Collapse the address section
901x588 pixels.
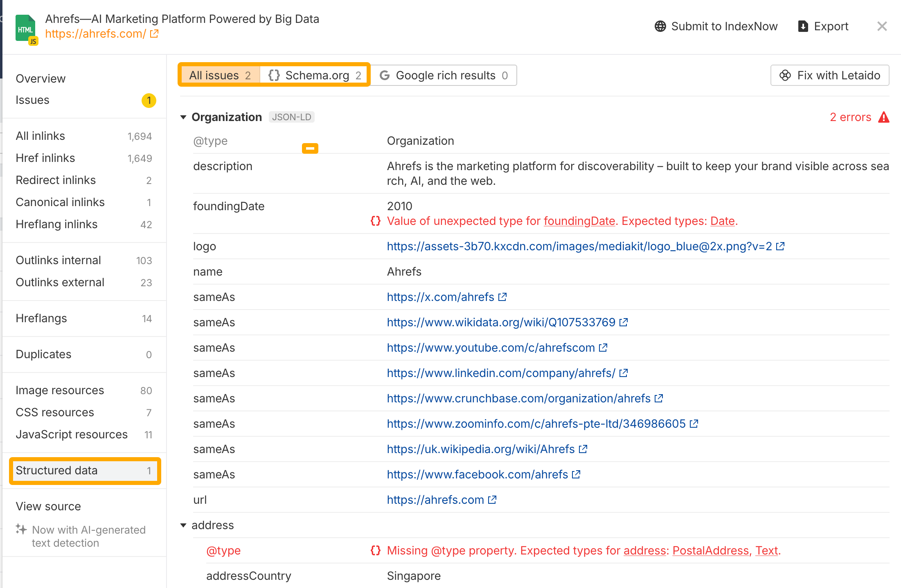pyautogui.click(x=183, y=525)
